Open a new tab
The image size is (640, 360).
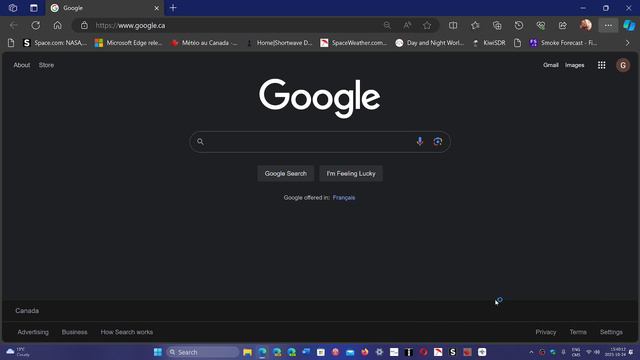(173, 8)
